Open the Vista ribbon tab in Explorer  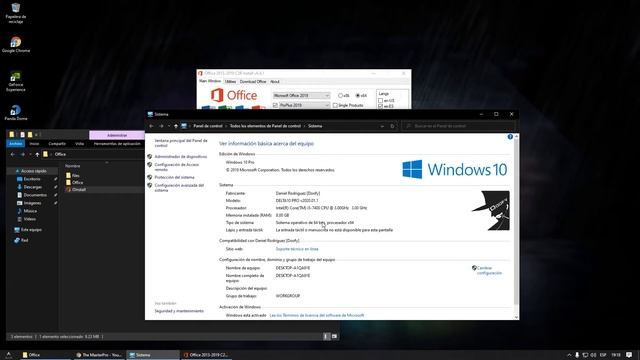pyautogui.click(x=79, y=144)
